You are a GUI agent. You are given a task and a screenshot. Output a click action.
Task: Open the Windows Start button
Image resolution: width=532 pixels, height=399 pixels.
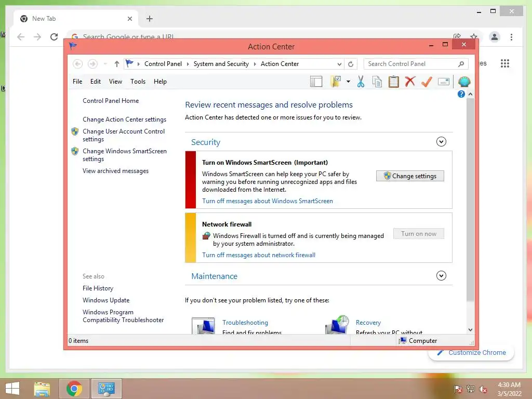(x=12, y=389)
